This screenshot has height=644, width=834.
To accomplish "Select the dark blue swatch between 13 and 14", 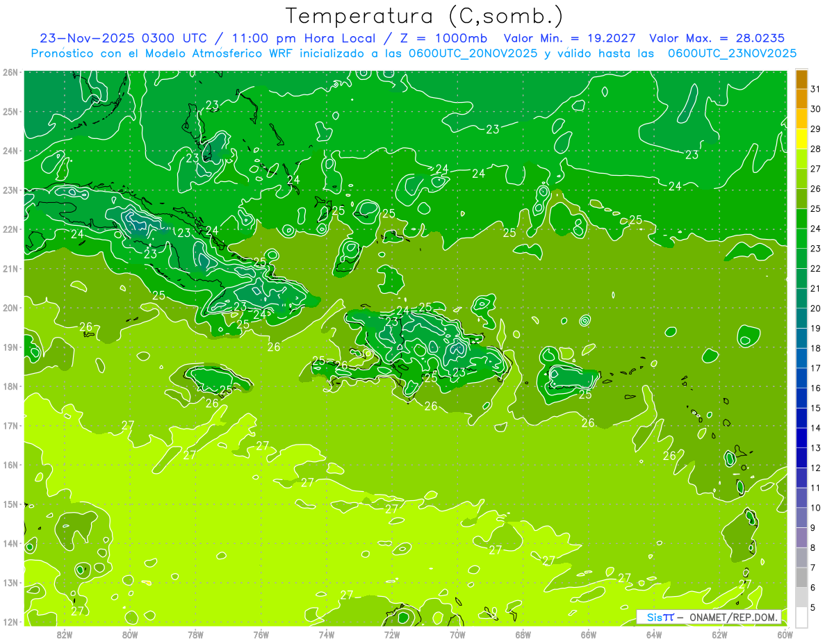I will 801,438.
